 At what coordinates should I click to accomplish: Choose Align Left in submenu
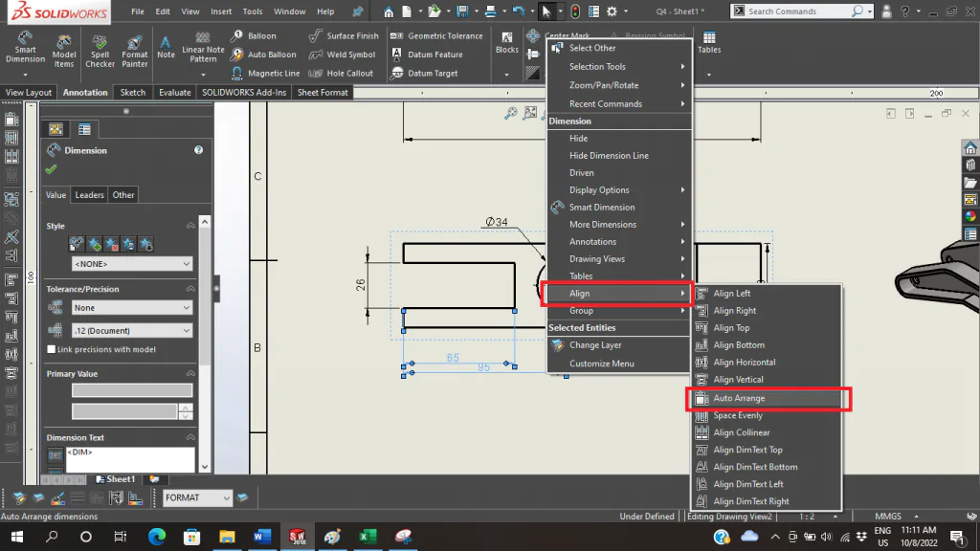coord(768,293)
